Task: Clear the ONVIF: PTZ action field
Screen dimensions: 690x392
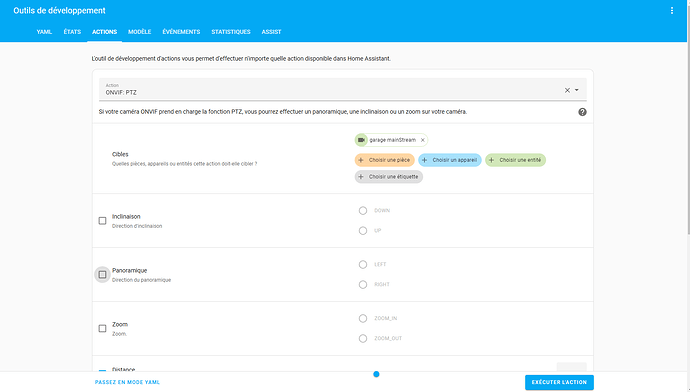Action: click(567, 90)
